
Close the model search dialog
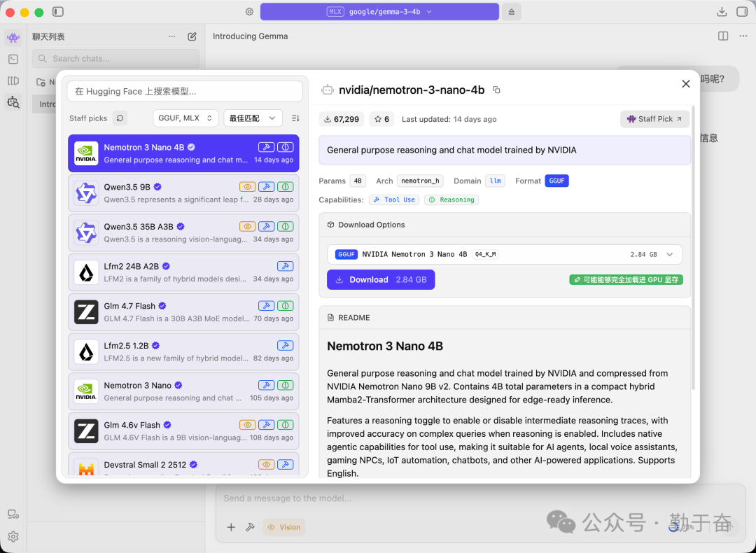685,83
